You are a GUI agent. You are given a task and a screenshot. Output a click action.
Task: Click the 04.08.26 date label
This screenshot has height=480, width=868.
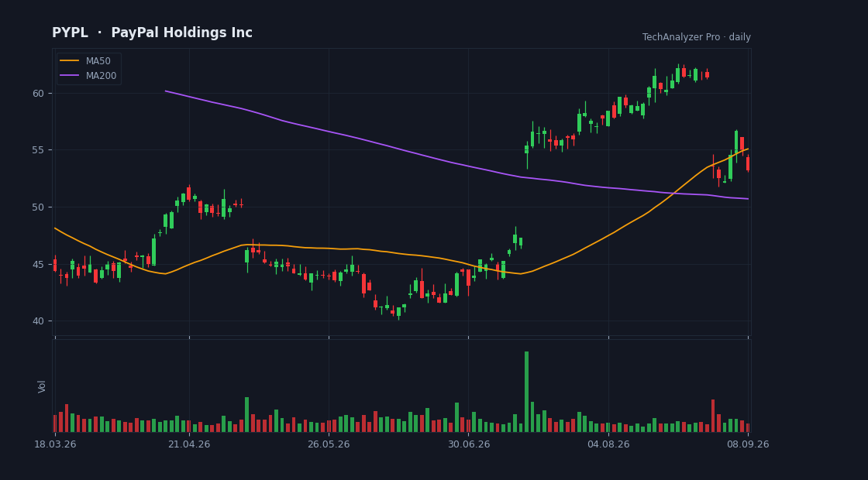click(x=608, y=444)
